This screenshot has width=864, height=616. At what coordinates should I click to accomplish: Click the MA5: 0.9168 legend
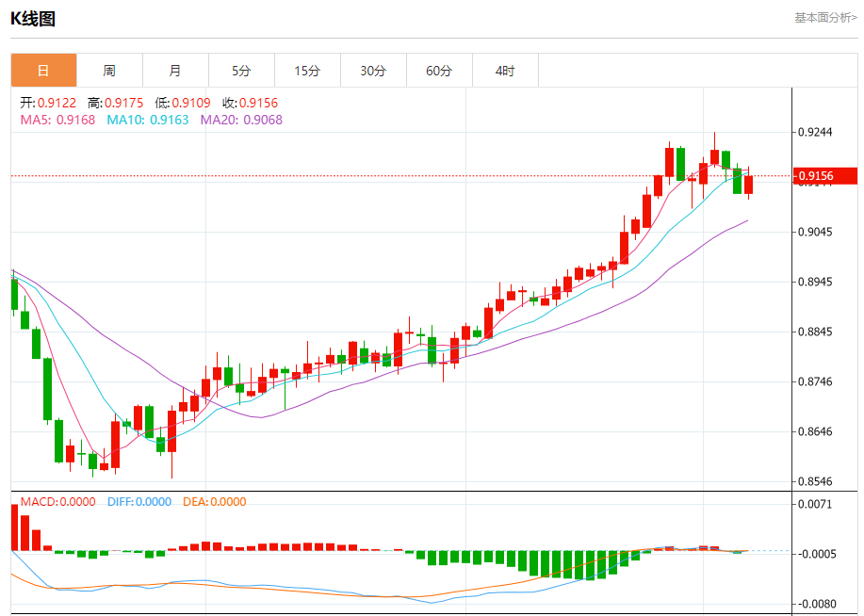(x=57, y=120)
